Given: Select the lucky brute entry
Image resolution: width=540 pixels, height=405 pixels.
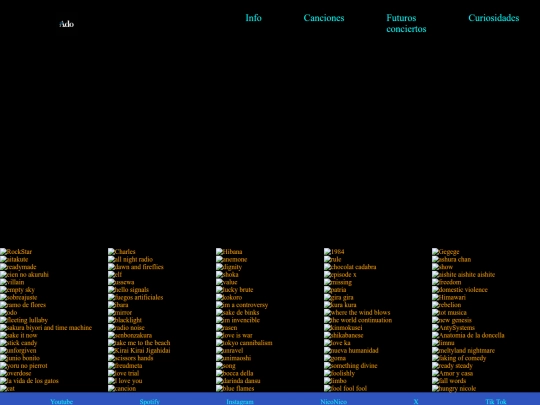Looking at the screenshot, I should point(235,290).
